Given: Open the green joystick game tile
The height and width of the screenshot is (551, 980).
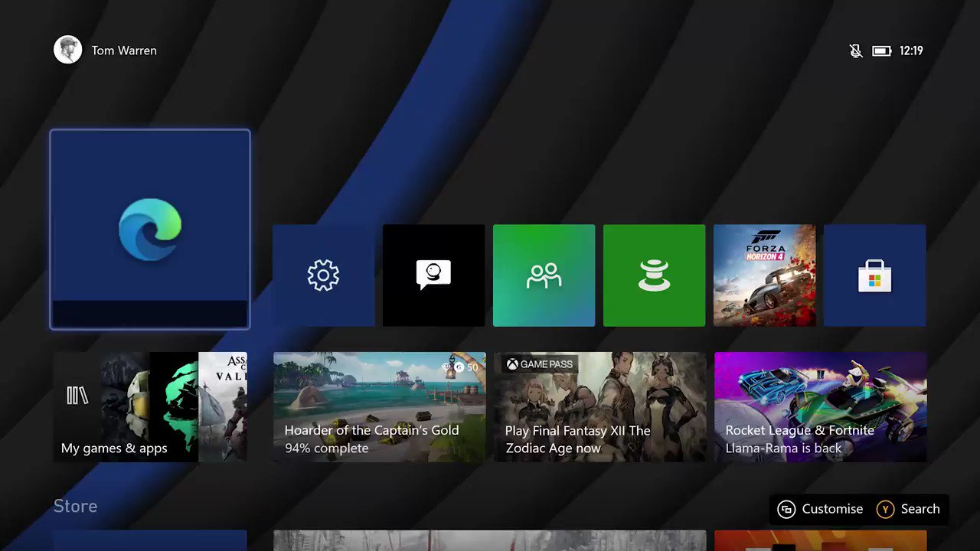Looking at the screenshot, I should (x=654, y=275).
